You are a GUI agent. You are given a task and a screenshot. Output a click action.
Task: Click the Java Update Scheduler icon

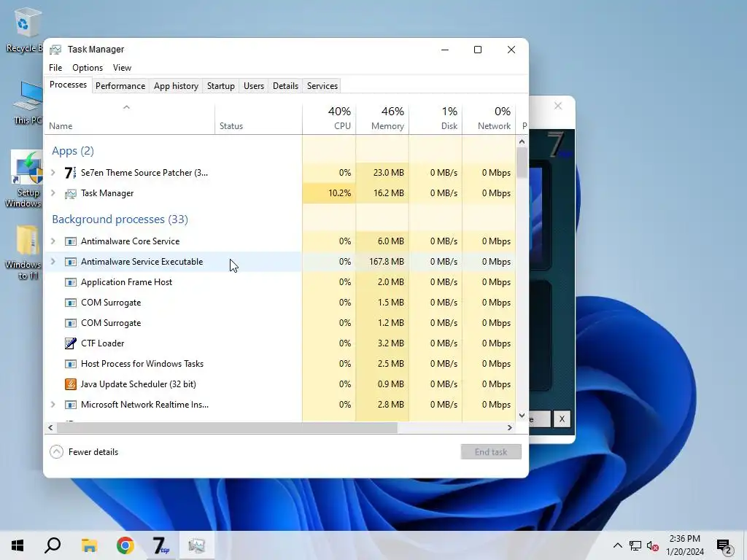[x=71, y=384]
